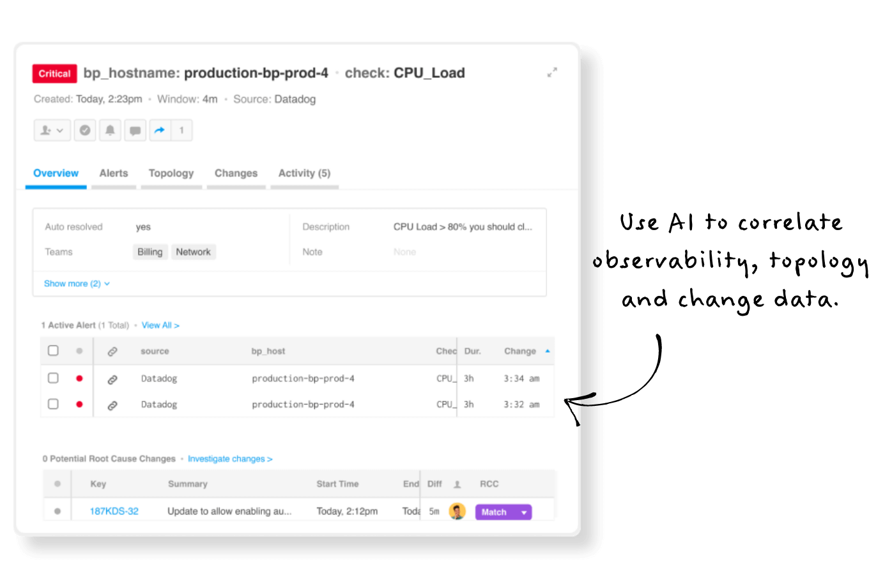Toggle the select-all alerts header checkbox

pyautogui.click(x=53, y=350)
